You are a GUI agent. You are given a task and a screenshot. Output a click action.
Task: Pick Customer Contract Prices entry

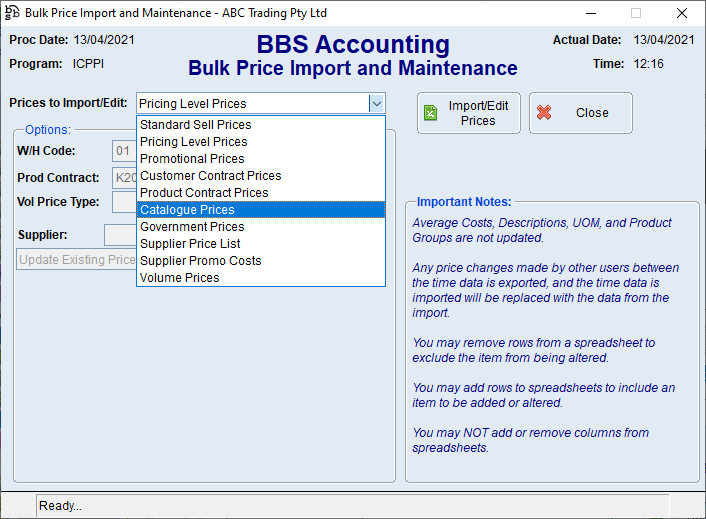(210, 176)
